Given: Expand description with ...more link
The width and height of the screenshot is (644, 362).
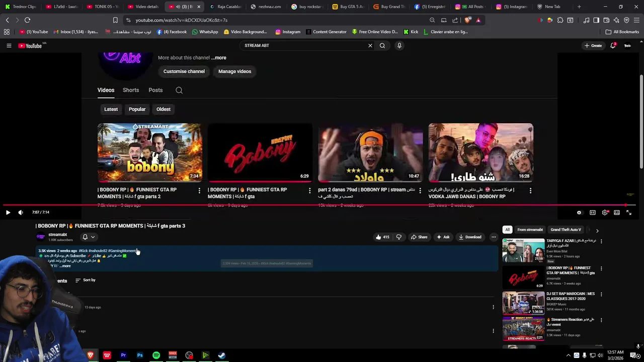Looking at the screenshot, I should 65,266.
